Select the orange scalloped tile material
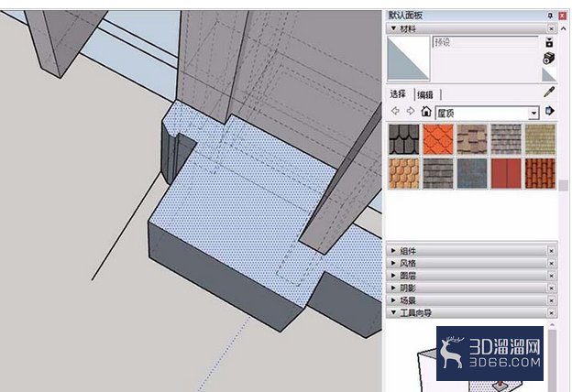572x392 pixels. click(438, 139)
